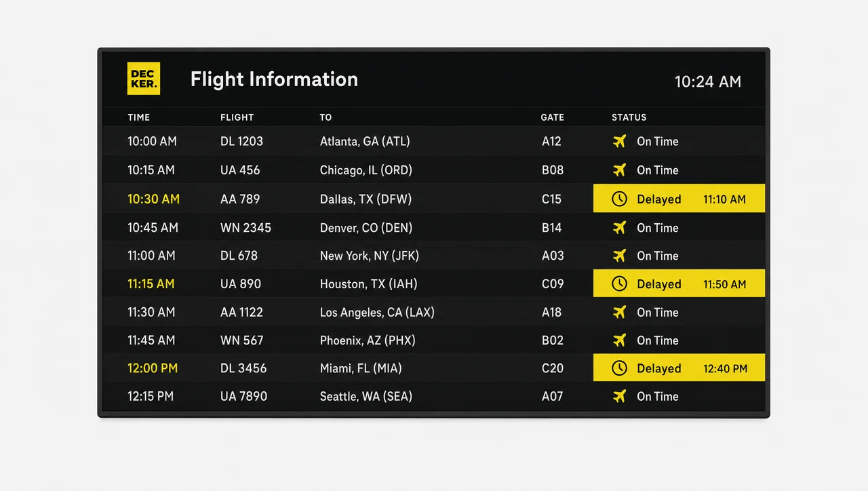Click the 10:45 AM departure time
This screenshot has height=491, width=868.
[x=153, y=228]
